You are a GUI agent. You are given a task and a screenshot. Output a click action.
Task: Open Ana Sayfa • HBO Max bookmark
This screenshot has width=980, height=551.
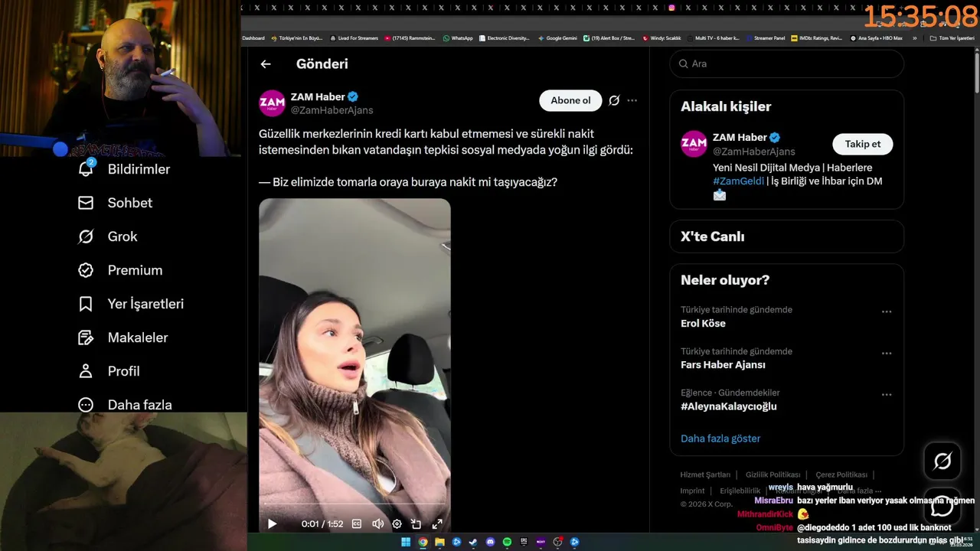click(877, 38)
